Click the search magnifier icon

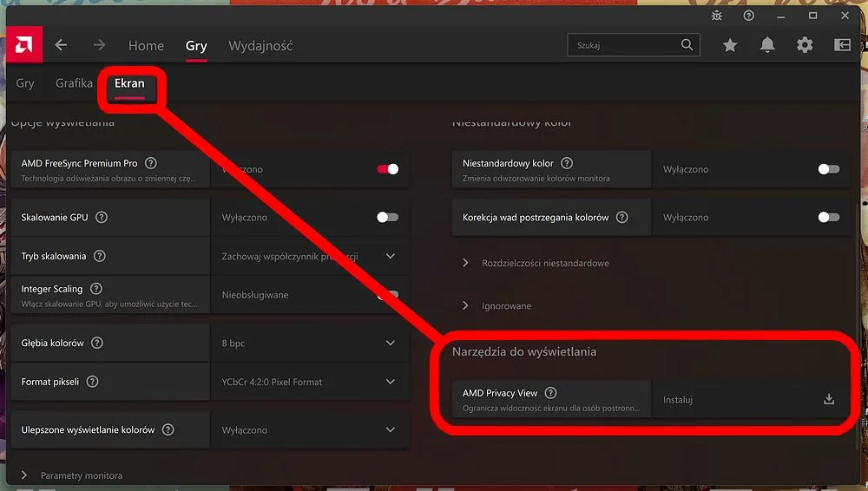coord(687,45)
